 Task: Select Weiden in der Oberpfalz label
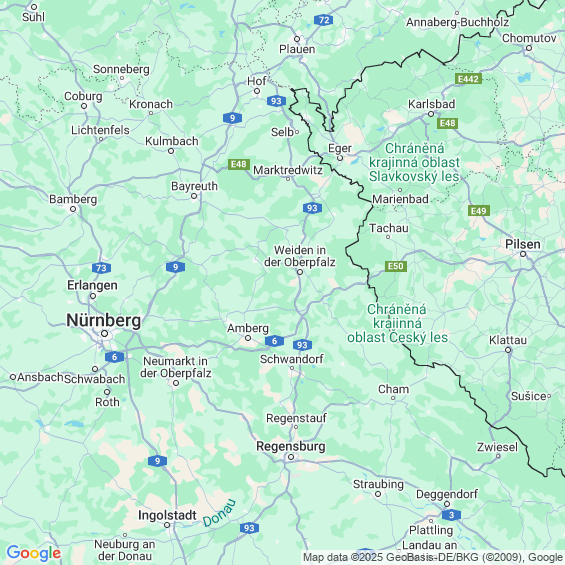click(x=300, y=256)
